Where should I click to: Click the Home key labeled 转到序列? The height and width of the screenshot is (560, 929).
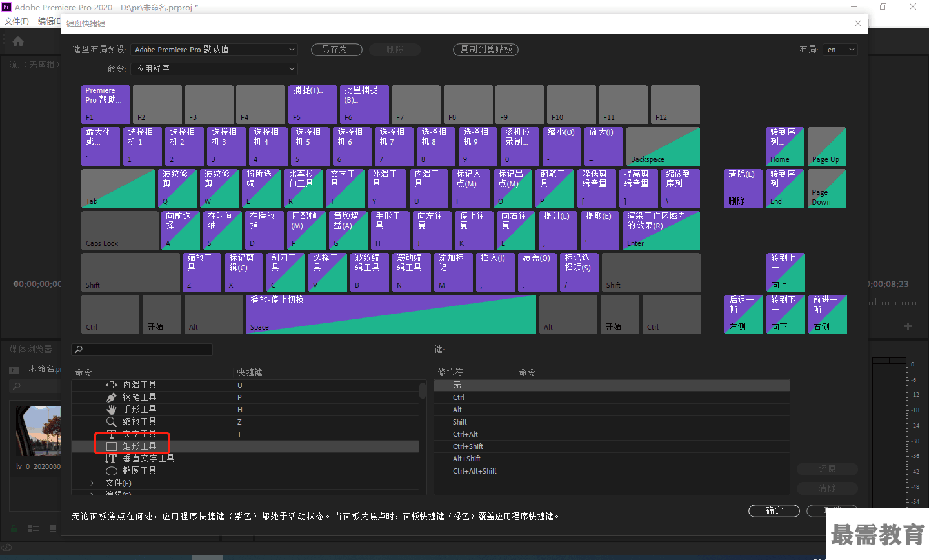[785, 146]
